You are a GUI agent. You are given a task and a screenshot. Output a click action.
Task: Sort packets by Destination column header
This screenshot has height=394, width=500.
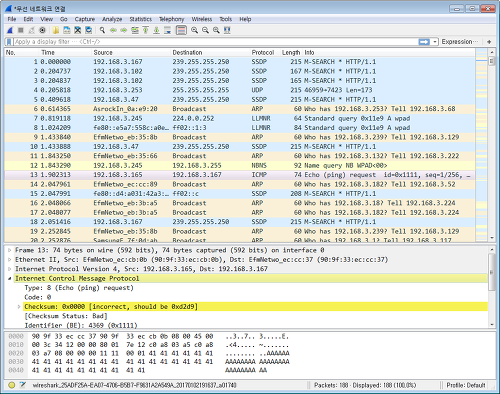(x=210, y=52)
